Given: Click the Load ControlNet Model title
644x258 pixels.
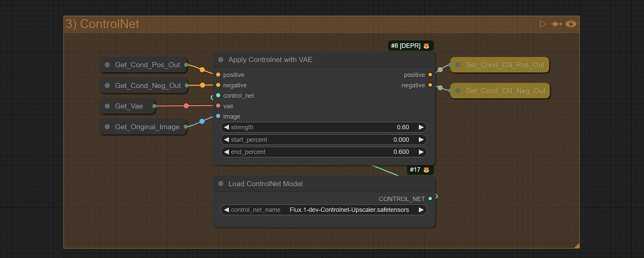Looking at the screenshot, I should [265, 184].
